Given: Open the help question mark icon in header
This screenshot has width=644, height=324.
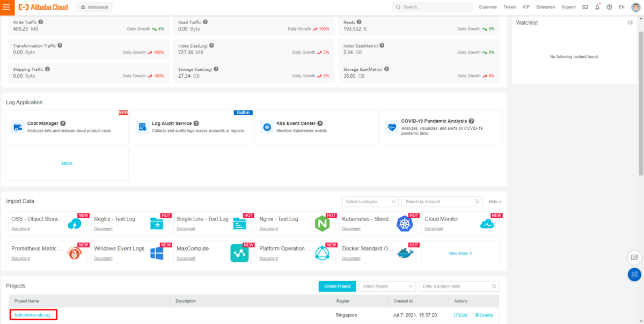Looking at the screenshot, I should pos(609,7).
